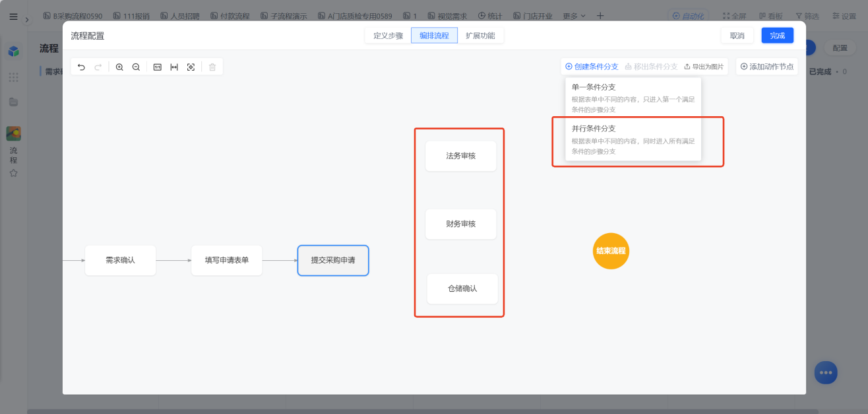
Task: Open the 人员招聘 tab
Action: click(179, 16)
